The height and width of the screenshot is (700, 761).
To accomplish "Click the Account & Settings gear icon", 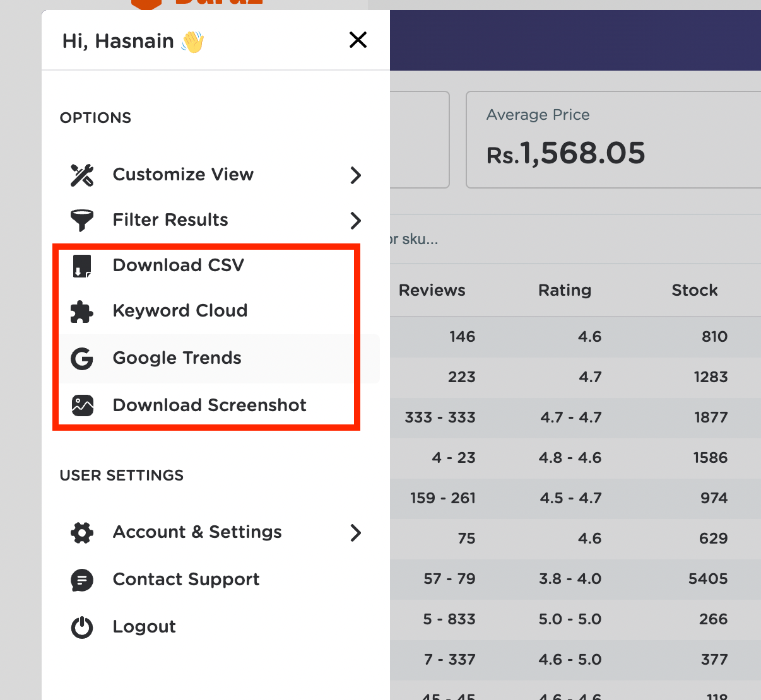I will 82,532.
